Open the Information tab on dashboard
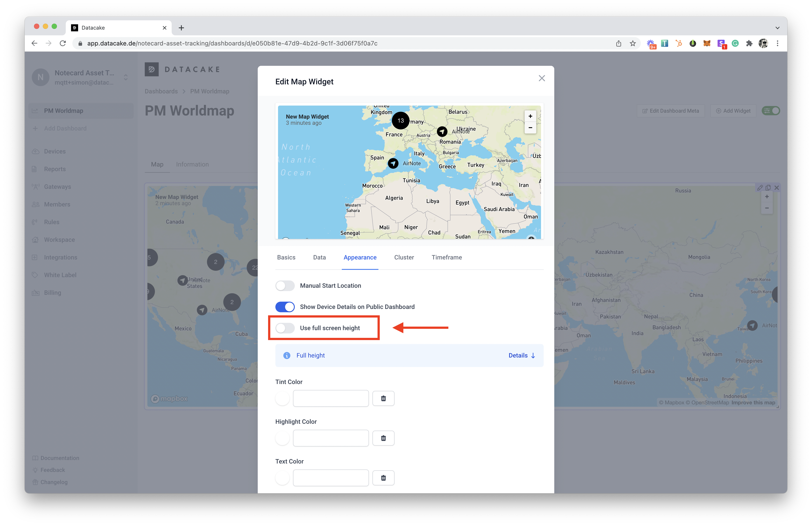 coord(192,165)
